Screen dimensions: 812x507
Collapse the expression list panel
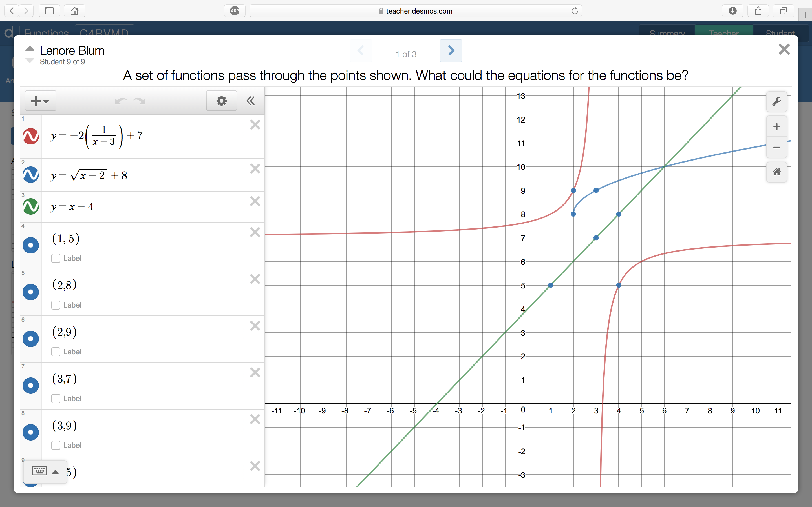tap(250, 101)
